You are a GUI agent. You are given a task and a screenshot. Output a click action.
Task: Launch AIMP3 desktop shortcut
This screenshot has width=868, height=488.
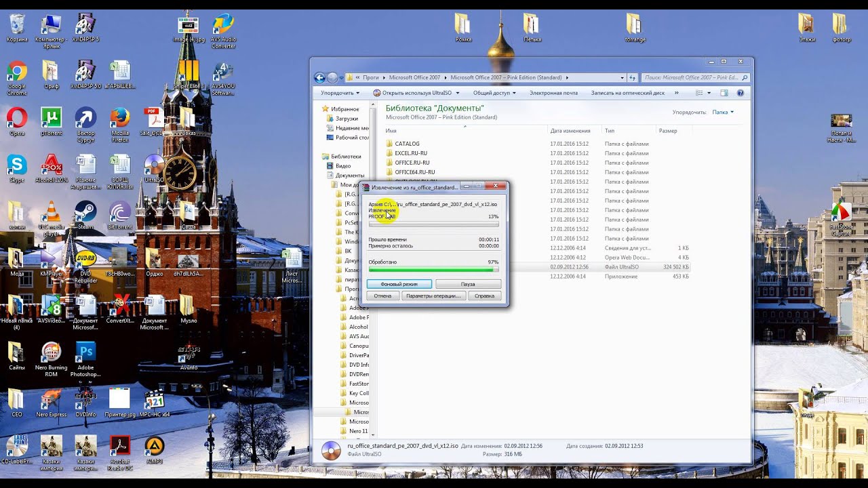pos(155,449)
